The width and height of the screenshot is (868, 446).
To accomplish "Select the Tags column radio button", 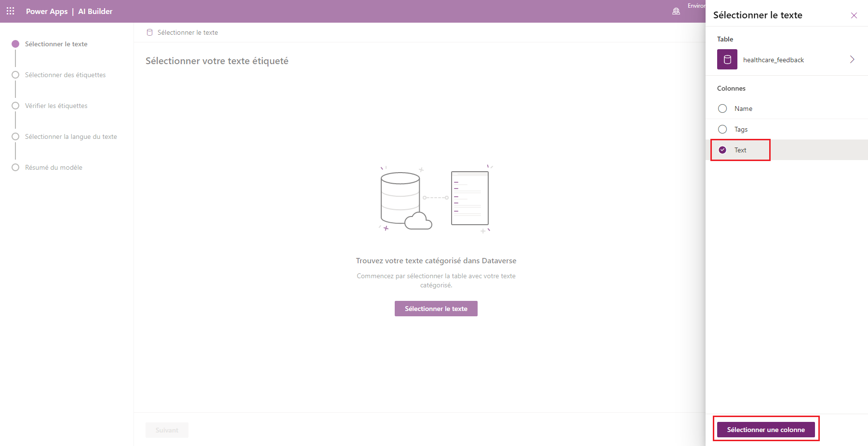I will click(722, 129).
